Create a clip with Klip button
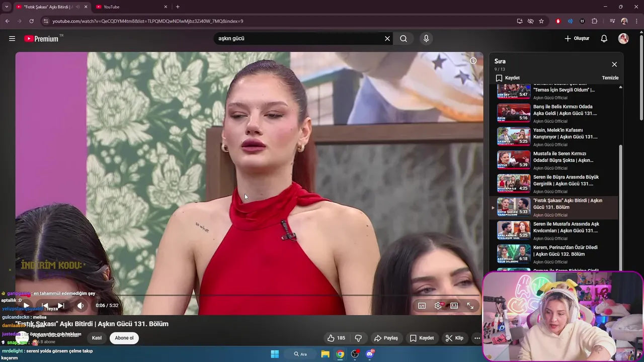This screenshot has height=362, width=644. [x=454, y=338]
